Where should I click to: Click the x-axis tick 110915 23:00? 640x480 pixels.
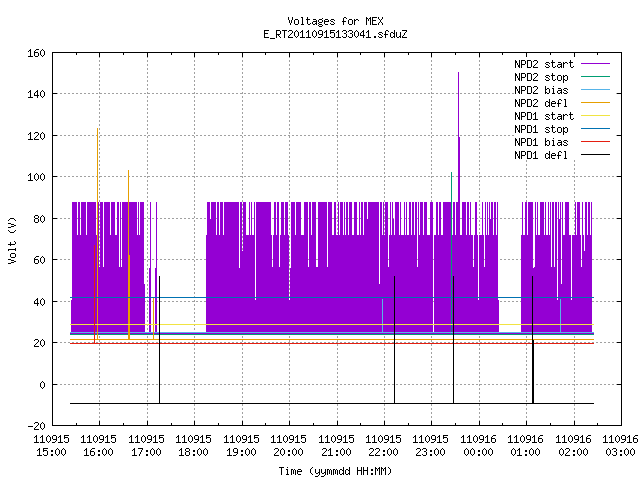tap(431, 446)
